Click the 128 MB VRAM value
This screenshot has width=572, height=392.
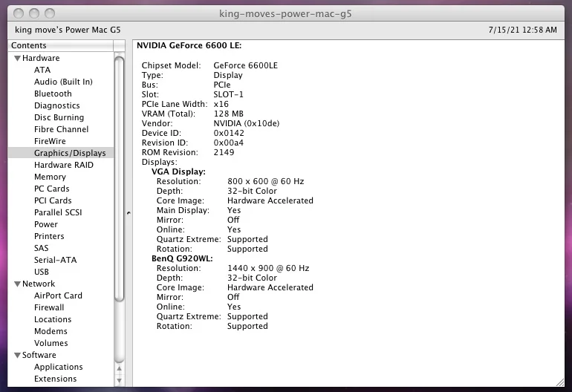click(x=228, y=114)
